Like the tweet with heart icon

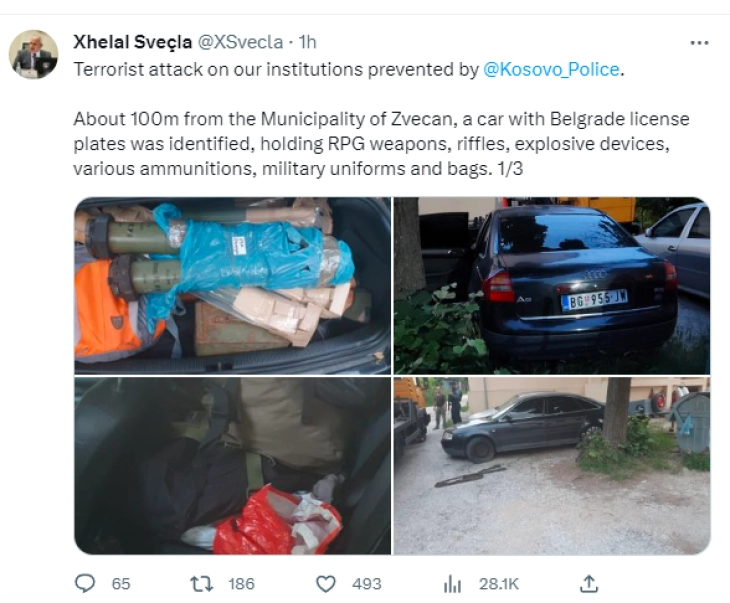click(326, 583)
